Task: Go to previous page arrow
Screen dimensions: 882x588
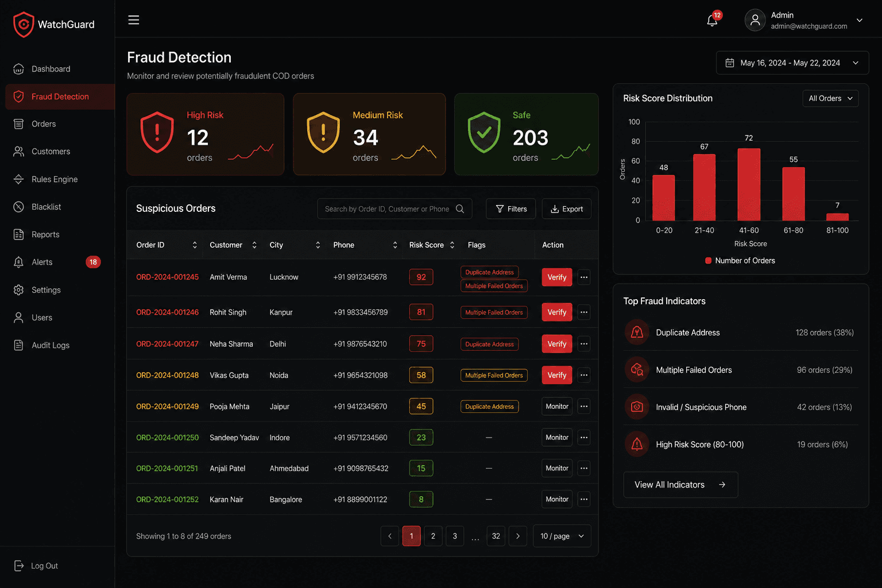Action: [x=390, y=536]
